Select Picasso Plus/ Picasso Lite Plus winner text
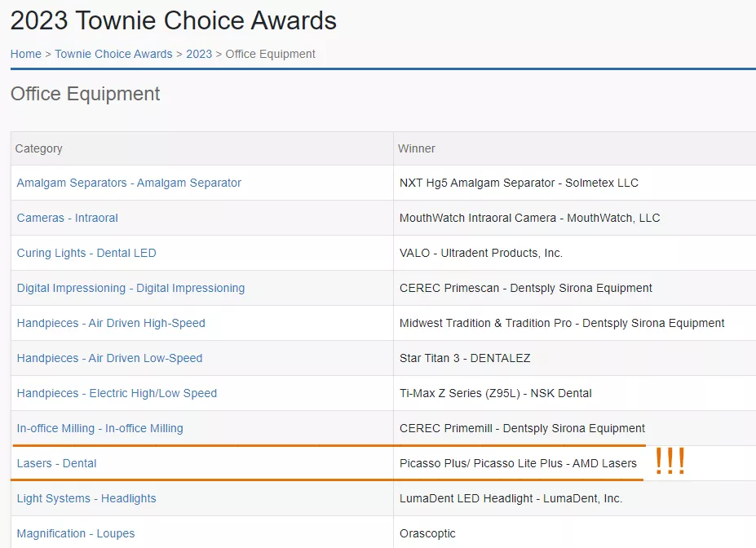The height and width of the screenshot is (548, 756). [519, 464]
